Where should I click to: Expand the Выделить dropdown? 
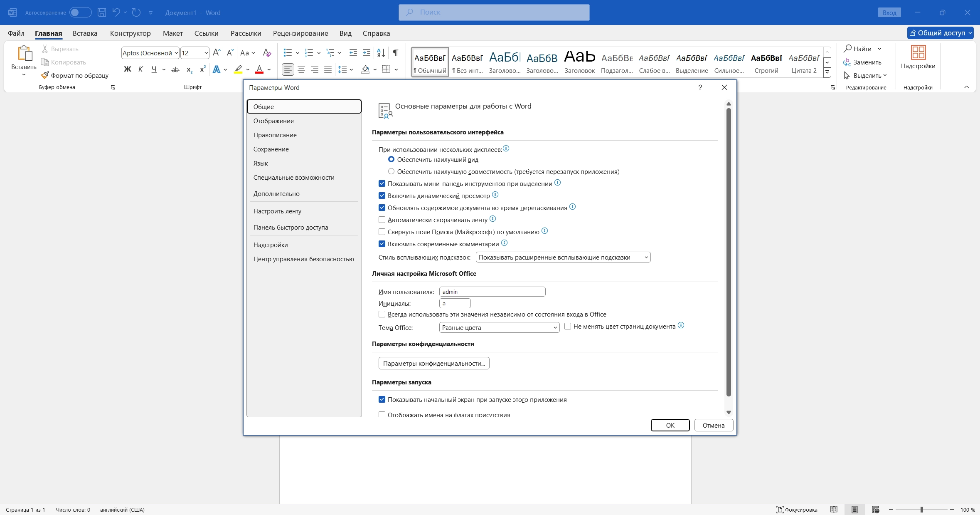(884, 75)
